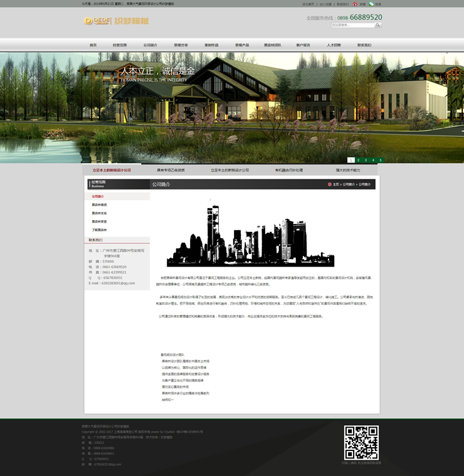This screenshot has height=476, width=464.
Task: Click the search magnifier icon
Action: tap(378, 25)
